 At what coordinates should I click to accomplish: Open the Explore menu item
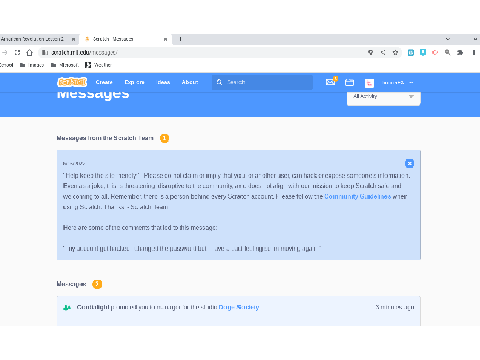pyautogui.click(x=134, y=82)
